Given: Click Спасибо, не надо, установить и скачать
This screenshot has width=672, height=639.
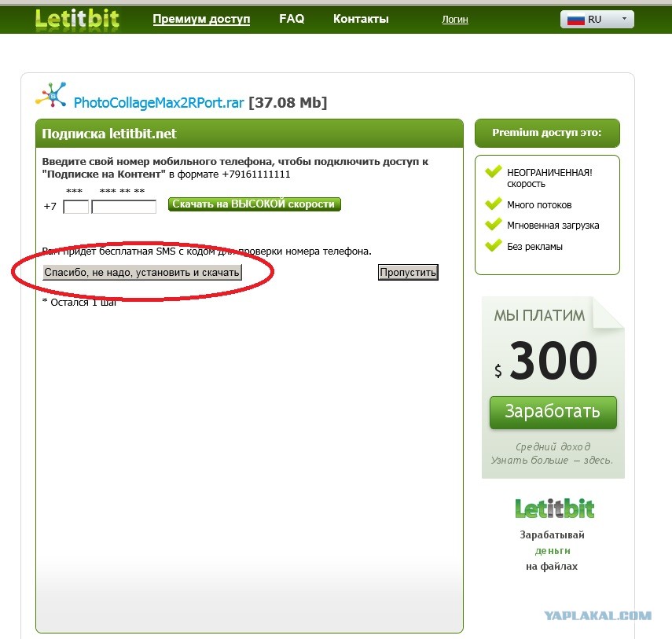Looking at the screenshot, I should (x=141, y=272).
